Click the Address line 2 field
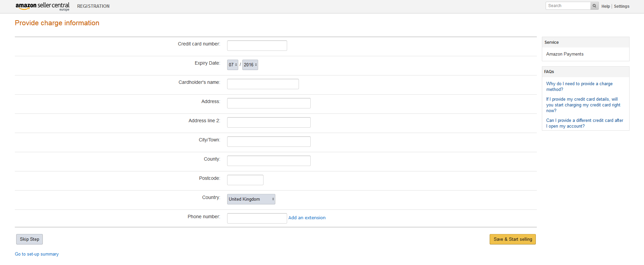Screen dimensions: 644x265 coord(269,122)
